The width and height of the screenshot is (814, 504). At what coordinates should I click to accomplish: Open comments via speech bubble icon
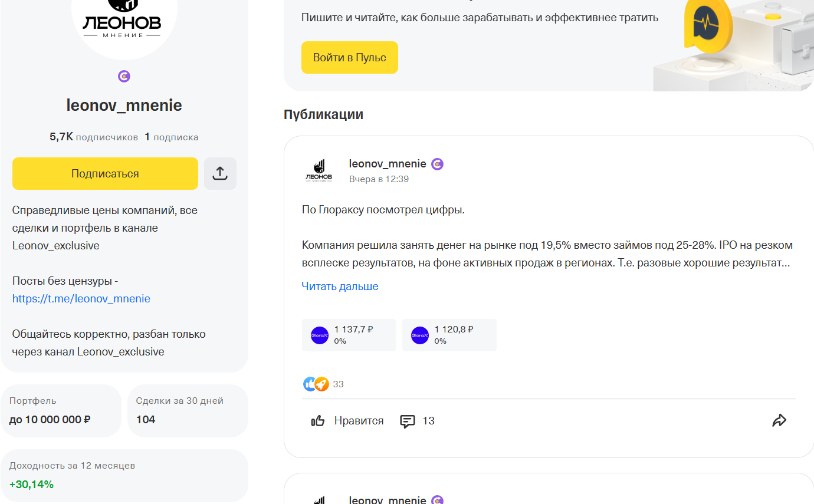click(408, 421)
